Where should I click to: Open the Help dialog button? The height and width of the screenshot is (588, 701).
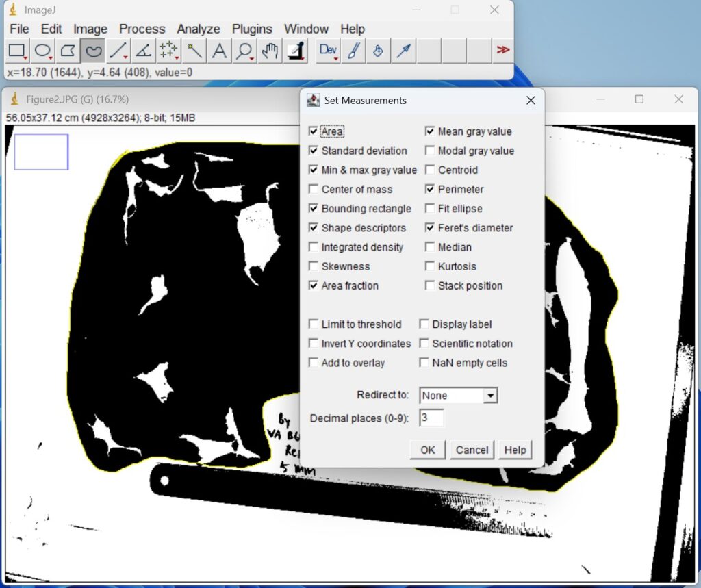(x=515, y=450)
